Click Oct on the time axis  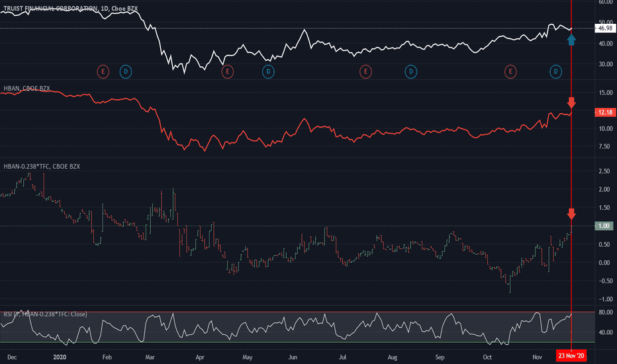click(487, 357)
